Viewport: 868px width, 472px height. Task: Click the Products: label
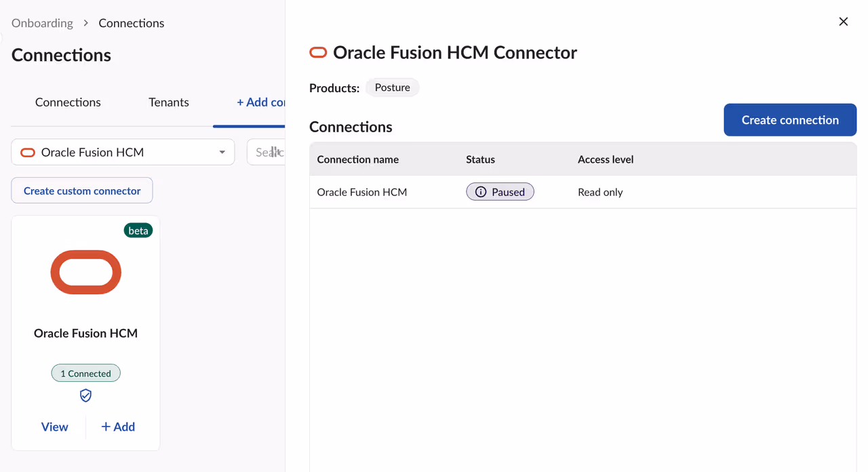(x=334, y=88)
